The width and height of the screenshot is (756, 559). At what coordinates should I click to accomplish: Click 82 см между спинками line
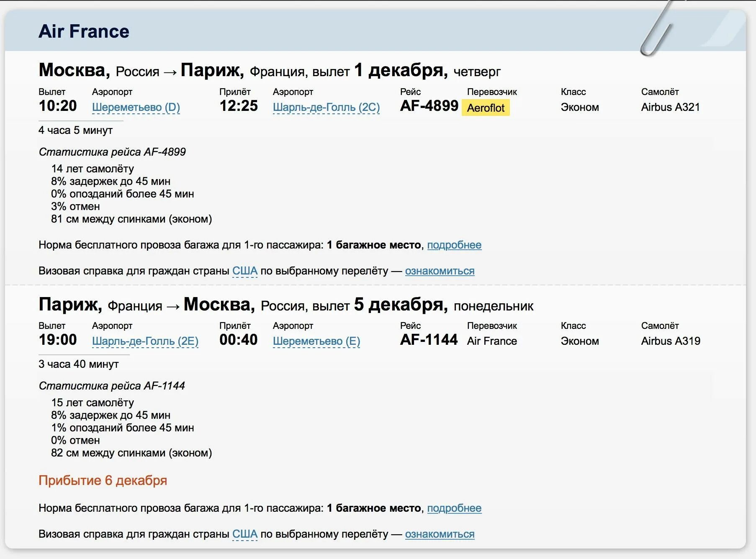[x=131, y=453]
